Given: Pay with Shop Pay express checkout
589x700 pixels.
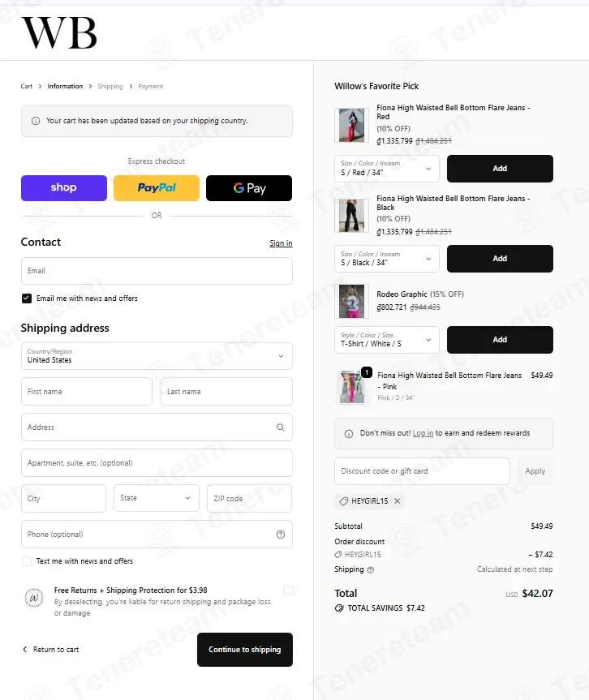Looking at the screenshot, I should coord(64,188).
